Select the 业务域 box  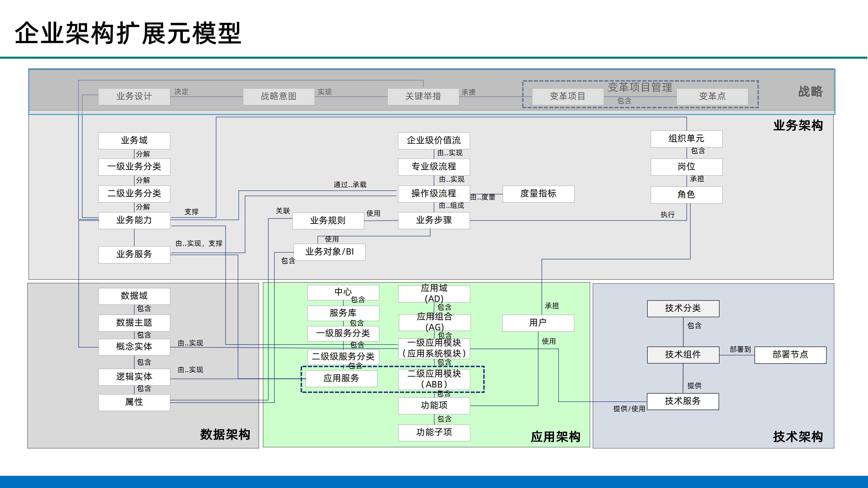(x=134, y=141)
